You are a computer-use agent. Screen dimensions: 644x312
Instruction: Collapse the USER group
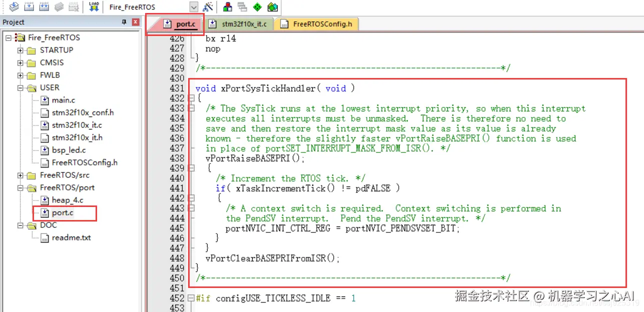click(x=21, y=87)
